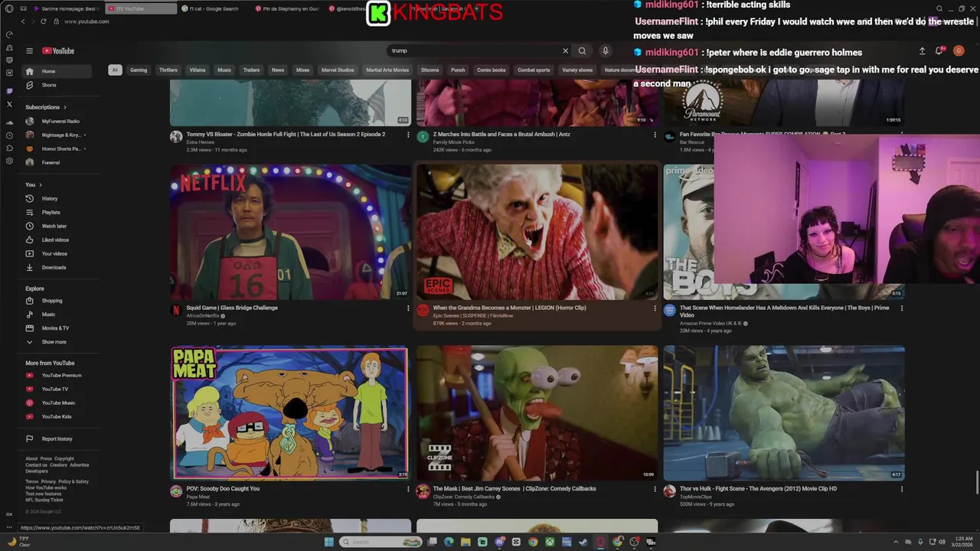Open the YouTube hamburger guide menu
The width and height of the screenshot is (980, 551).
(x=29, y=51)
